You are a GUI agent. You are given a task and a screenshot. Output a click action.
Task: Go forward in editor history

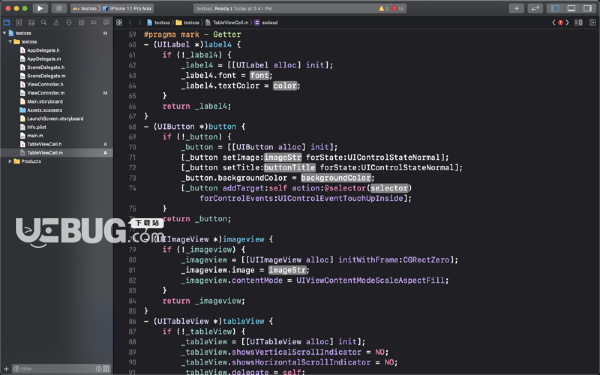tap(140, 23)
